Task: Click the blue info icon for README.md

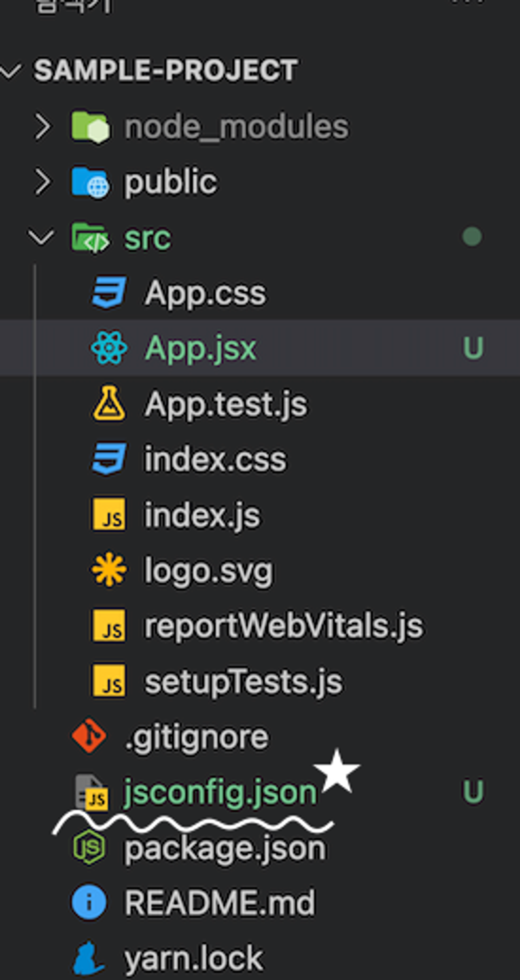Action: 89,902
